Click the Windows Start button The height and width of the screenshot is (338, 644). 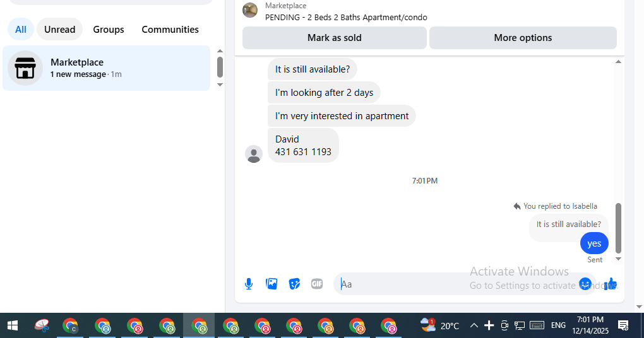click(13, 325)
